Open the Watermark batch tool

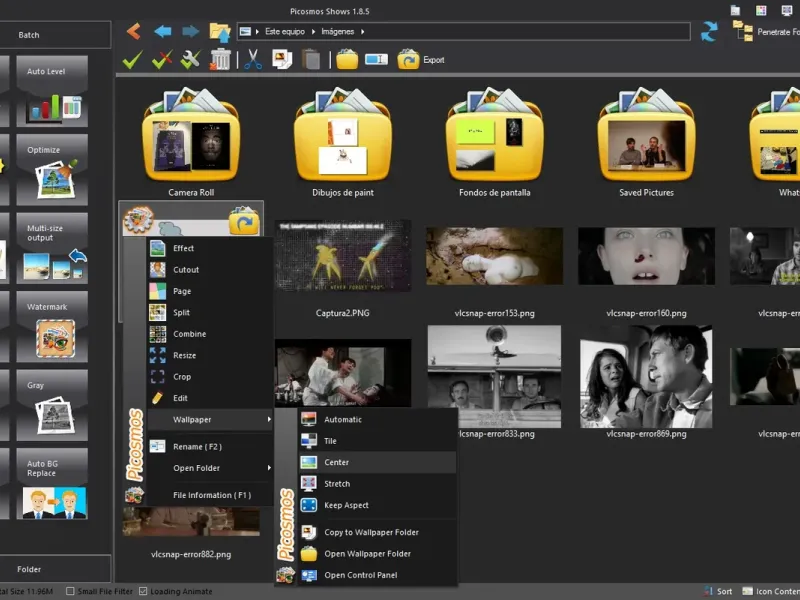pyautogui.click(x=57, y=326)
